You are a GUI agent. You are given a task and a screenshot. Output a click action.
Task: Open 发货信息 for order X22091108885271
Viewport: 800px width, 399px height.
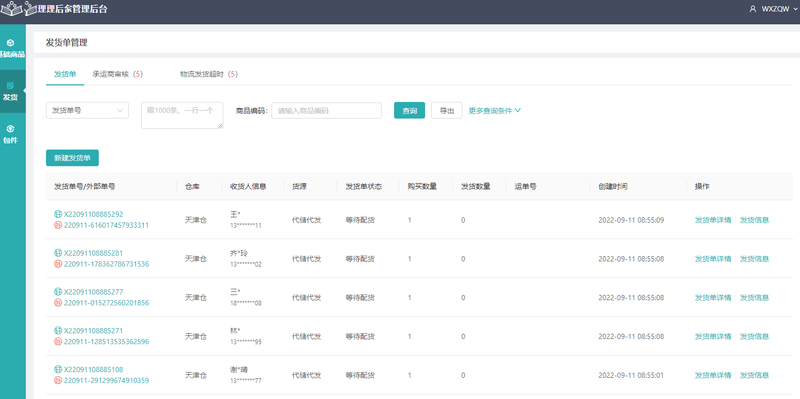(x=754, y=336)
